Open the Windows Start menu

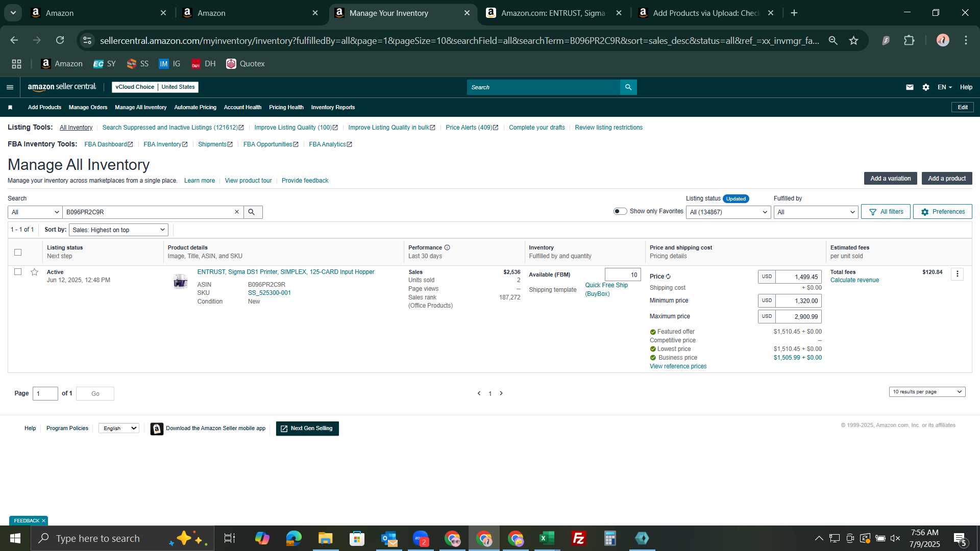pos(15,538)
